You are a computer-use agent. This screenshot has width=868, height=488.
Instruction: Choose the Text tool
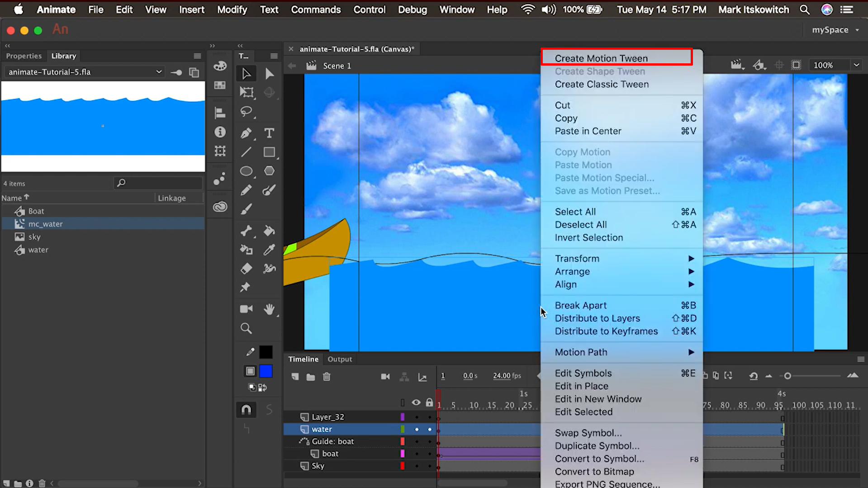click(269, 132)
